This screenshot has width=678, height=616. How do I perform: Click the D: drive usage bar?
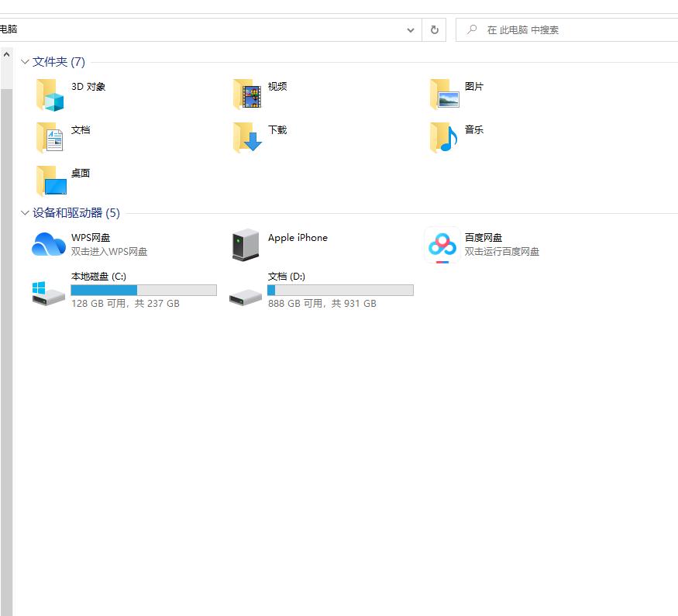click(x=340, y=290)
